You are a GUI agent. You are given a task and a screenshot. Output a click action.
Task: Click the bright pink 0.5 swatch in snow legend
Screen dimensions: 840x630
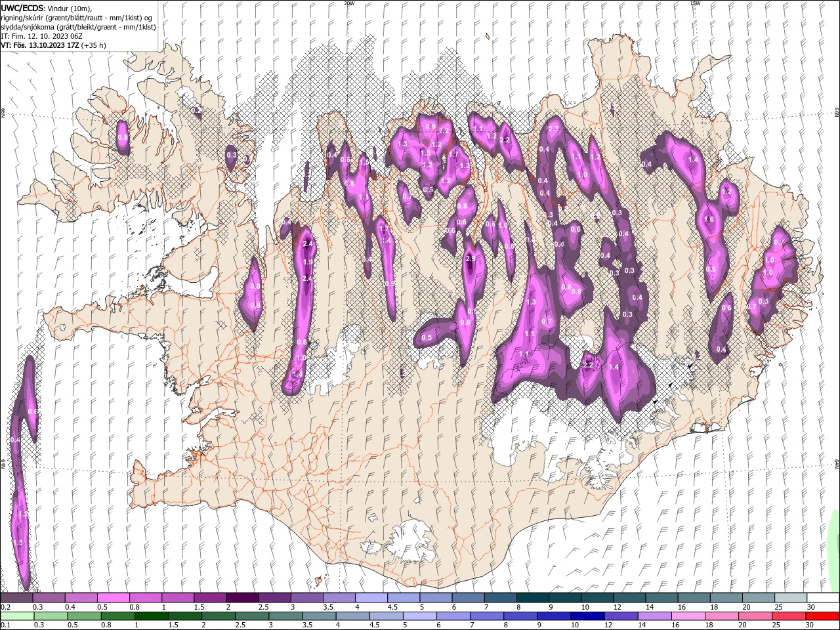pyautogui.click(x=113, y=598)
